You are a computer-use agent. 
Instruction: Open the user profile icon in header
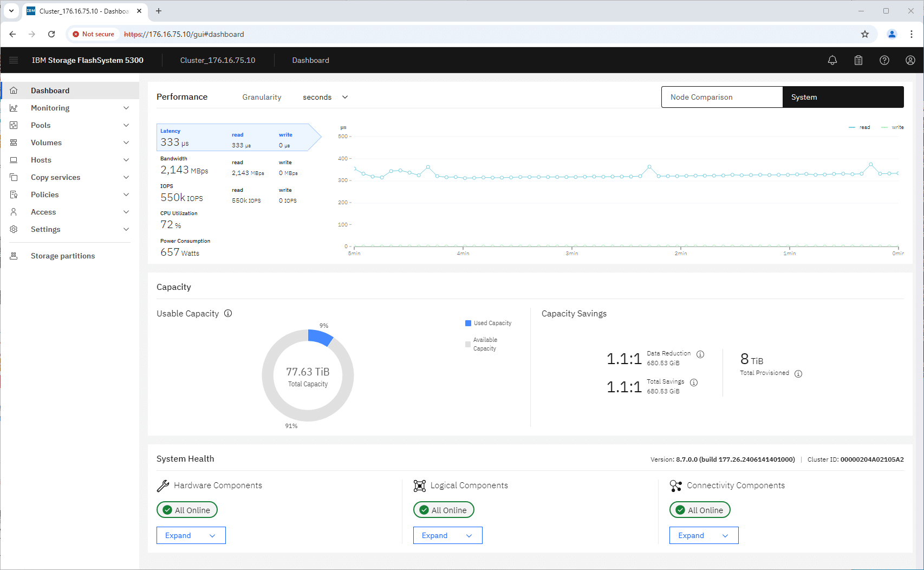(x=910, y=60)
